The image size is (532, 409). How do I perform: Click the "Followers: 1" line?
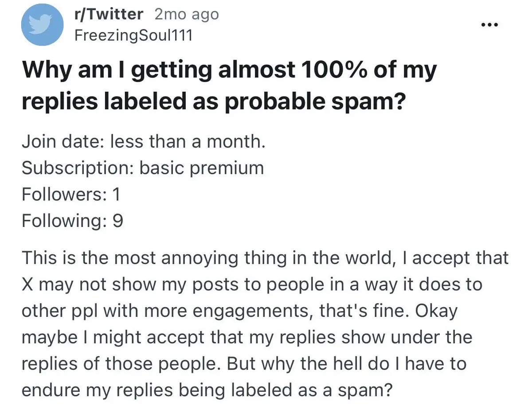pos(71,194)
